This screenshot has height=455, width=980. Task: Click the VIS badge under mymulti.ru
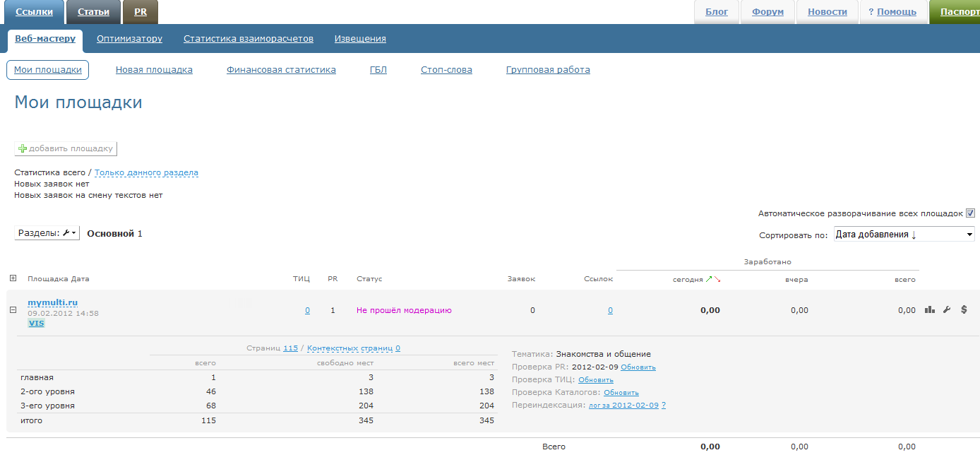(x=36, y=323)
